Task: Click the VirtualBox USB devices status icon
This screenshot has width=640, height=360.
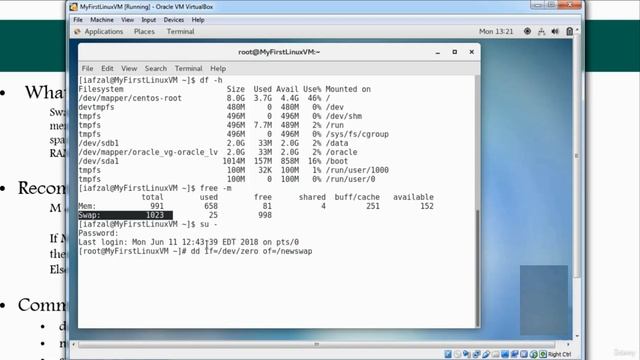Action: pyautogui.click(x=486, y=354)
